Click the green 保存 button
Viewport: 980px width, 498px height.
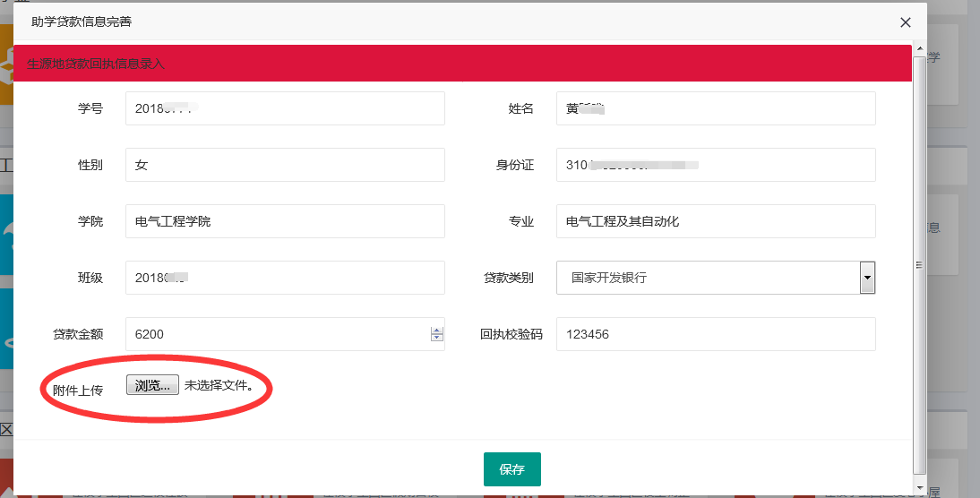(511, 469)
